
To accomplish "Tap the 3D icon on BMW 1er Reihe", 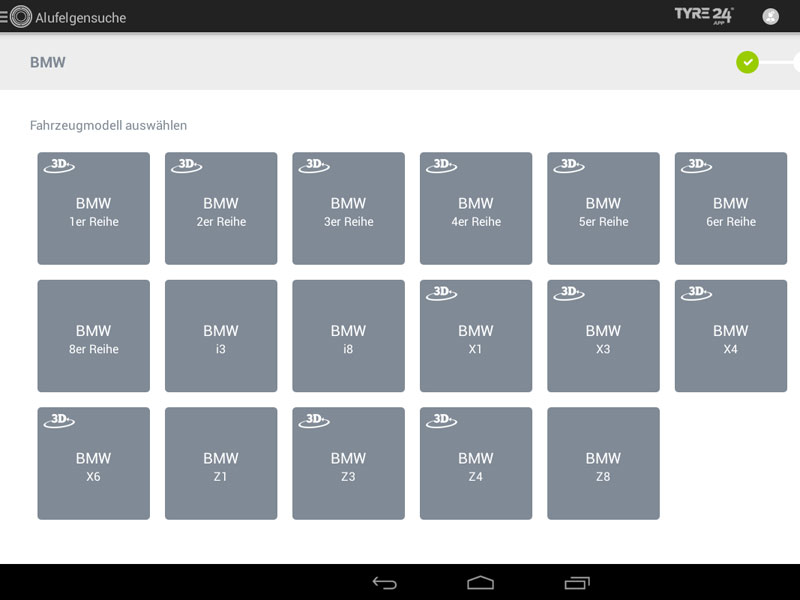I will tap(59, 166).
